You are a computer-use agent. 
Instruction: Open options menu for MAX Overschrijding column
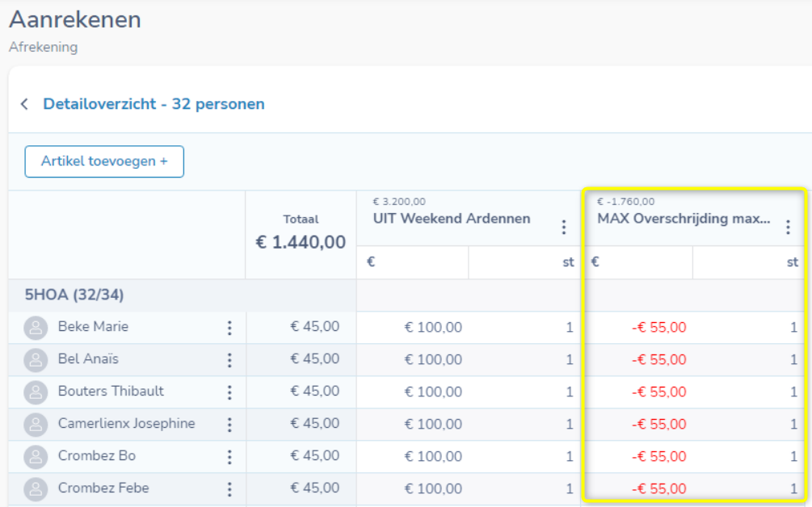[788, 228]
